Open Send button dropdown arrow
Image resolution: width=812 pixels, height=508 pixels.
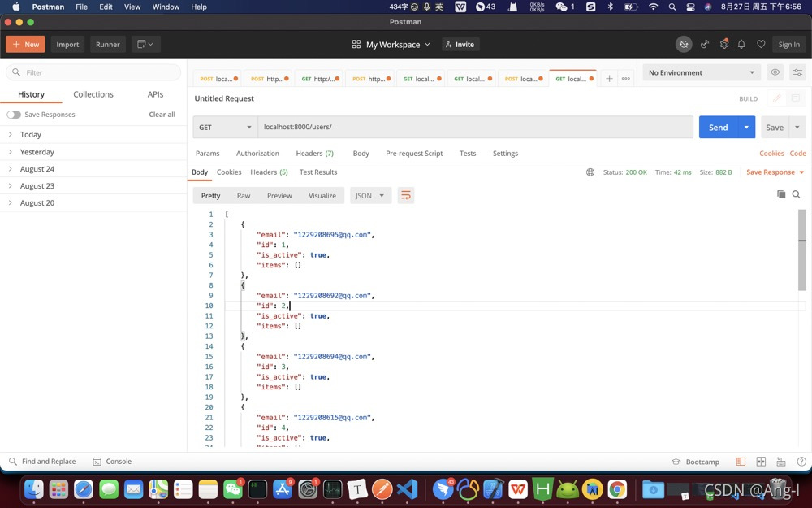point(746,127)
